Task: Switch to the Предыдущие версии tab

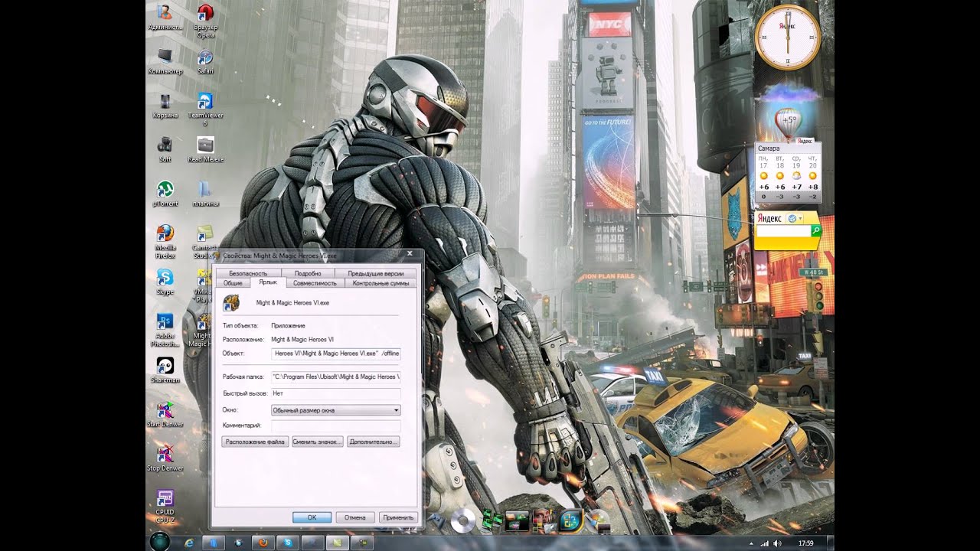Action: [375, 273]
